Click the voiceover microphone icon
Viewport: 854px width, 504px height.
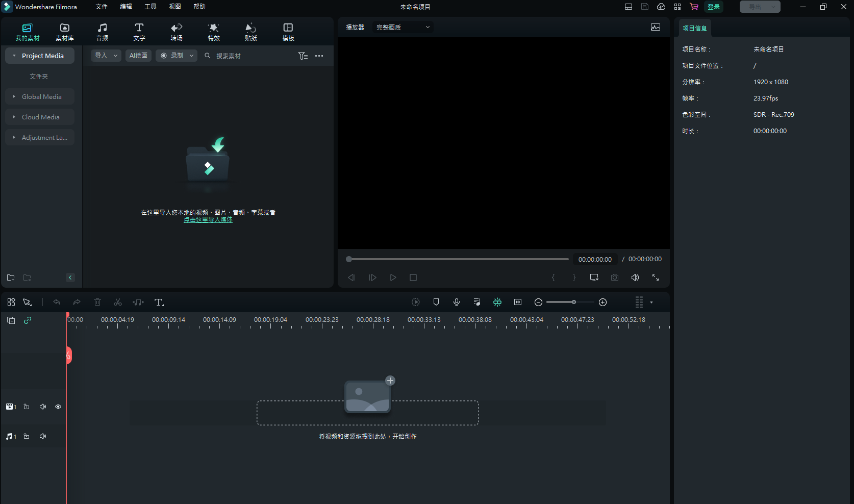coord(457,302)
